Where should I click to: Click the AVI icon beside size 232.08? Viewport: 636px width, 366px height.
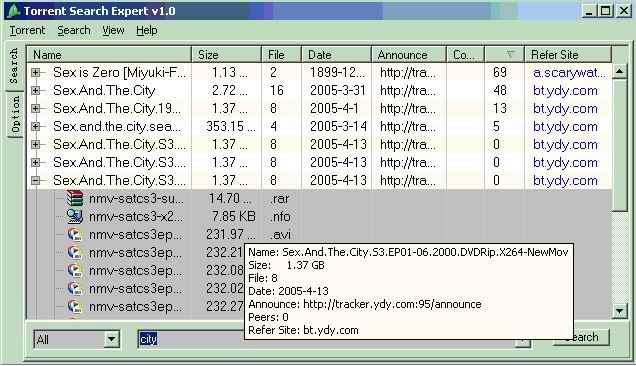75,270
